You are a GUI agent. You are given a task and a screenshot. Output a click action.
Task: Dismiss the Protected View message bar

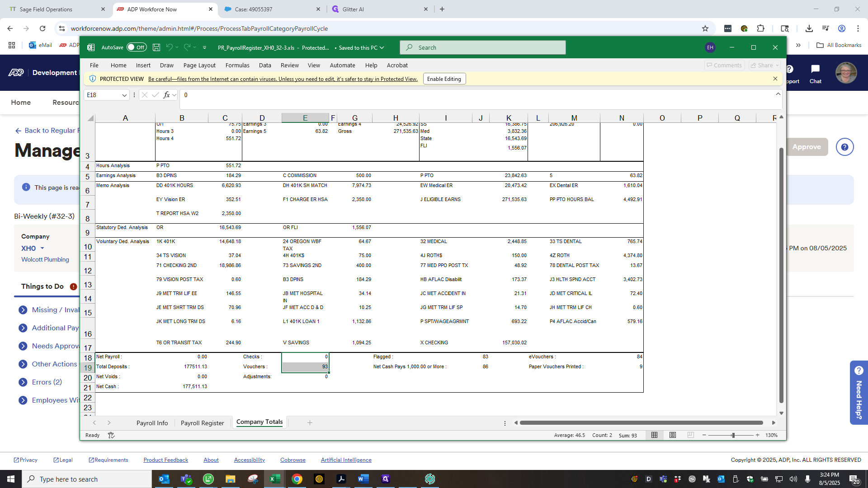(775, 79)
